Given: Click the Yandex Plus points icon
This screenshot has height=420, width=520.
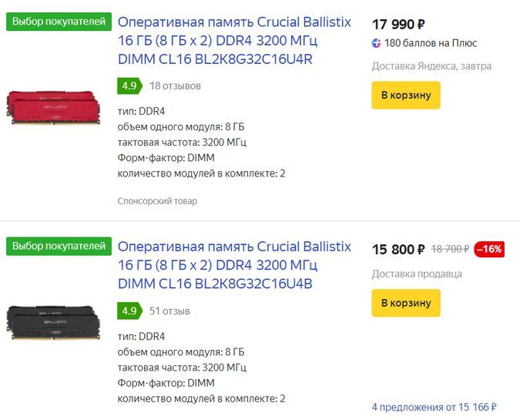Looking at the screenshot, I should [377, 43].
